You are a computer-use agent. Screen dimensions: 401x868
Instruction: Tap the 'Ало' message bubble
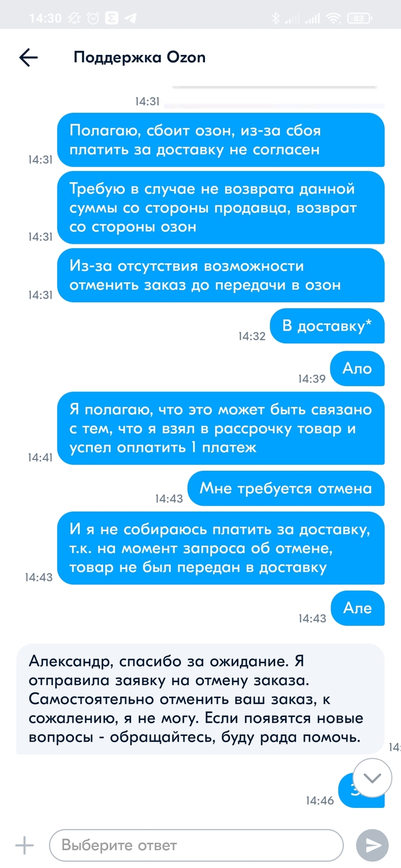(357, 368)
